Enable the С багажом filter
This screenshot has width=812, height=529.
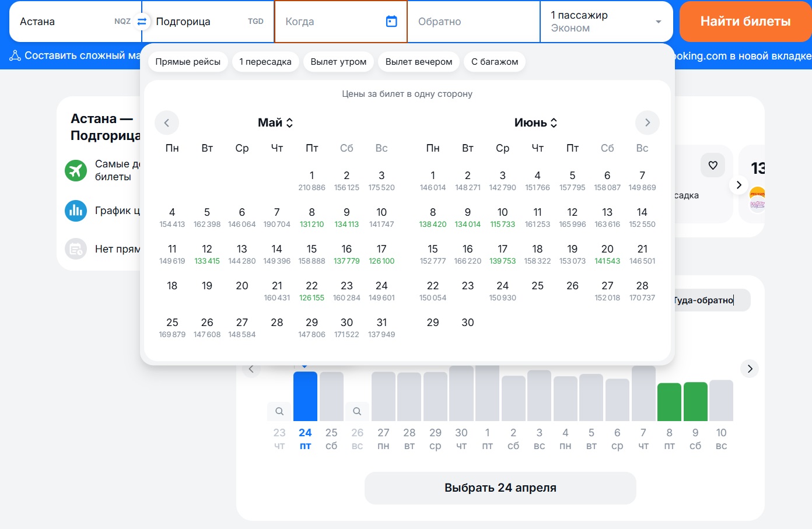(x=495, y=62)
